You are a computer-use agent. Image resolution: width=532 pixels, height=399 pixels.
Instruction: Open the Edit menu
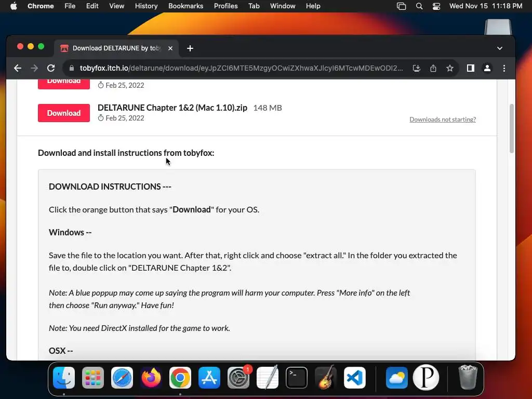92,6
